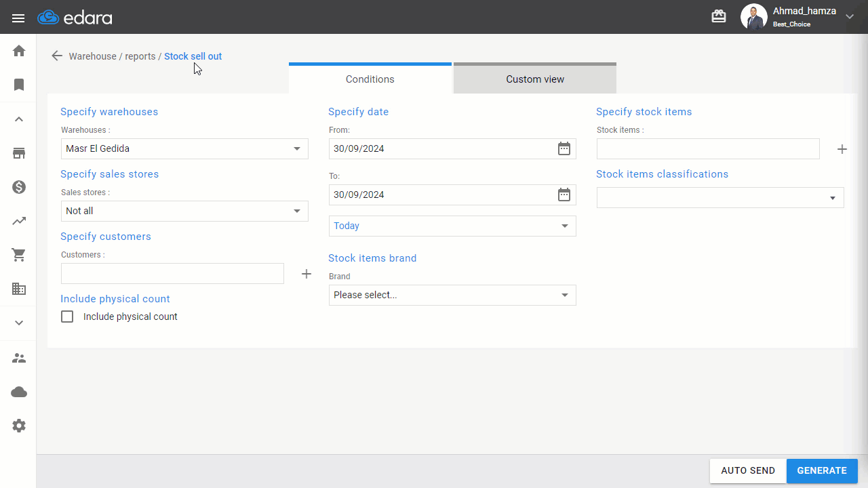Open the hamburger menu
This screenshot has height=488, width=868.
click(x=18, y=18)
